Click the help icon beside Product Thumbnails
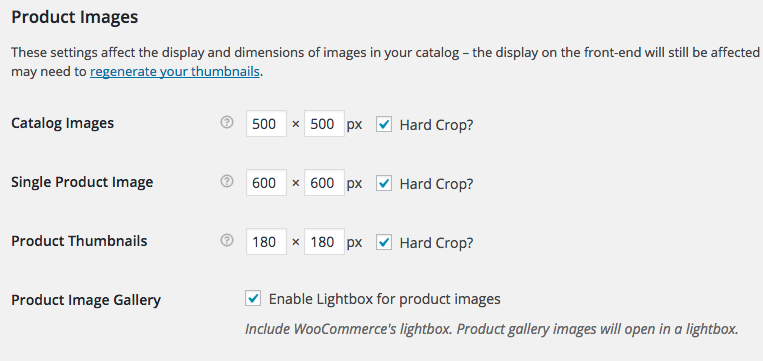763x361 pixels. click(x=227, y=240)
